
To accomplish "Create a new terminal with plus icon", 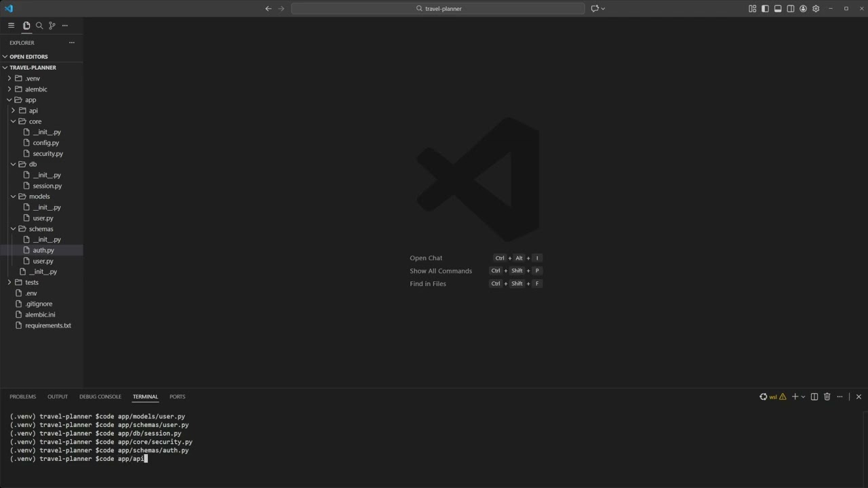I will 795,396.
